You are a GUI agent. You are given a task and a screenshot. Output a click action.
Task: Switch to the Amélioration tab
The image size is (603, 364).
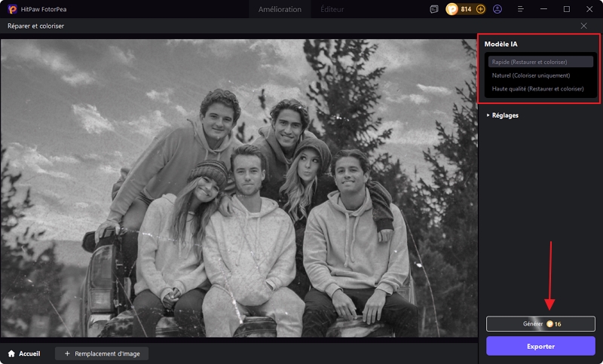pyautogui.click(x=280, y=9)
